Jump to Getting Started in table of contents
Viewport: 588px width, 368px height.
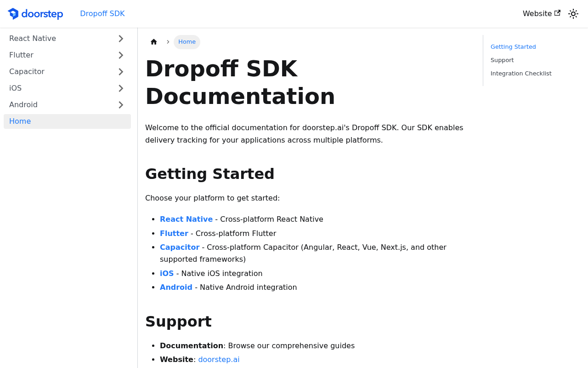[513, 47]
